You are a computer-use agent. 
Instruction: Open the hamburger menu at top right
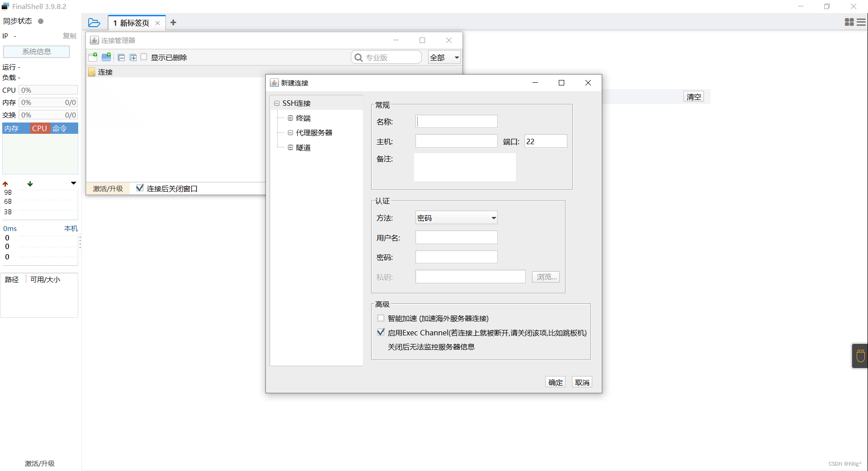click(x=861, y=22)
